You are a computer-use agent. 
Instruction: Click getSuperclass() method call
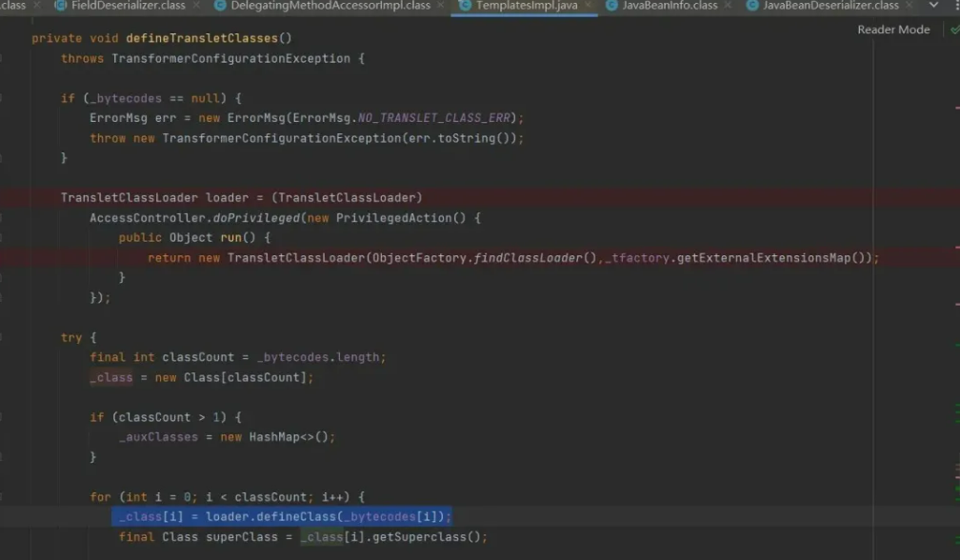pyautogui.click(x=426, y=537)
